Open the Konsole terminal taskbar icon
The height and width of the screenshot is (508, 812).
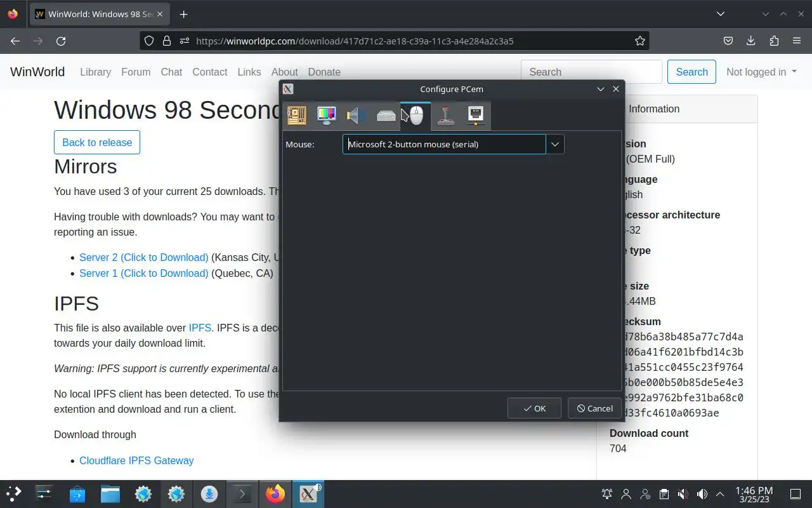pyautogui.click(x=242, y=494)
